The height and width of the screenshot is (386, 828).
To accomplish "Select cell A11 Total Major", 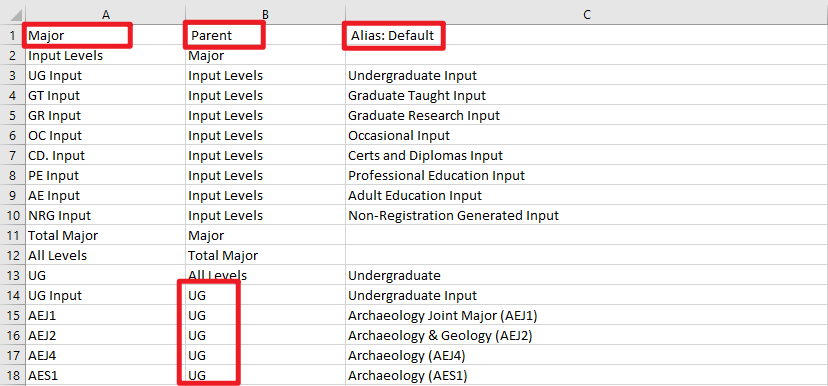I will (x=106, y=236).
